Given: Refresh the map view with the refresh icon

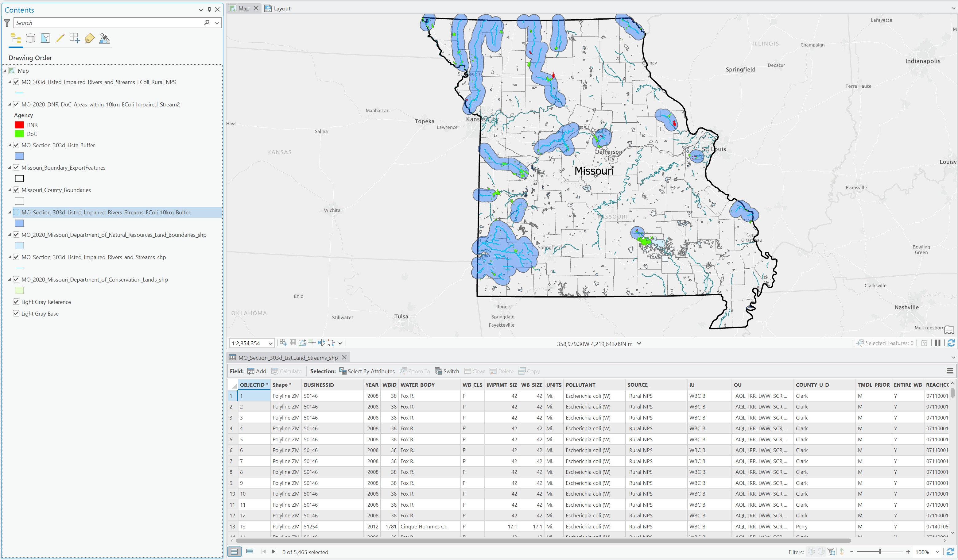Looking at the screenshot, I should (x=952, y=343).
